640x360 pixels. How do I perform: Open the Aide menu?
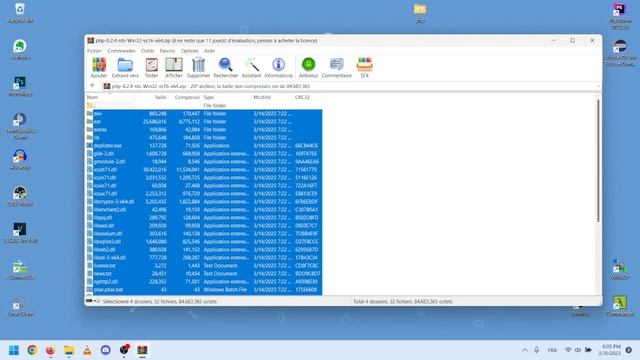[209, 51]
